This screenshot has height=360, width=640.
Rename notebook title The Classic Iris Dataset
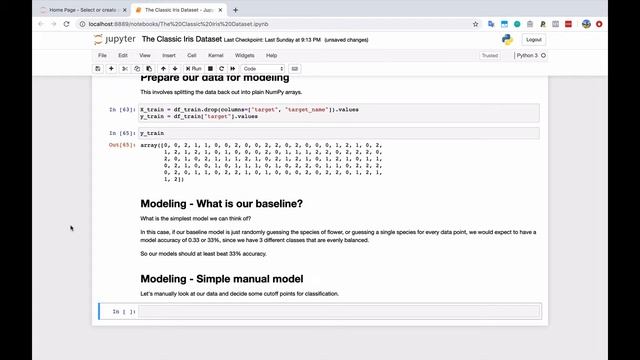click(182, 39)
